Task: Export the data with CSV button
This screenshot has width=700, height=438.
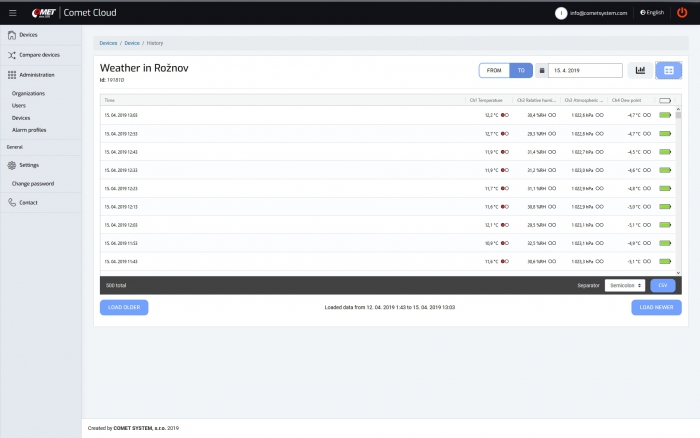Action: pos(662,285)
